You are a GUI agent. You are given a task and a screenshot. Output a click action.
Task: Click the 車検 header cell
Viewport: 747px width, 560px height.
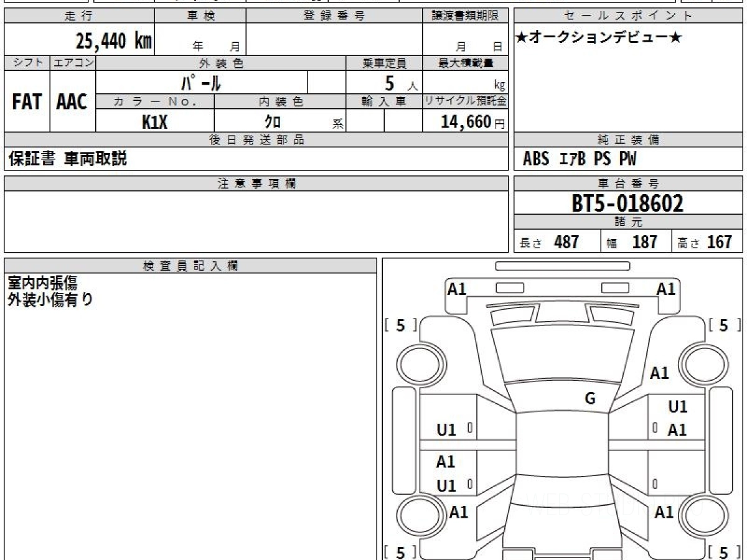(x=200, y=16)
